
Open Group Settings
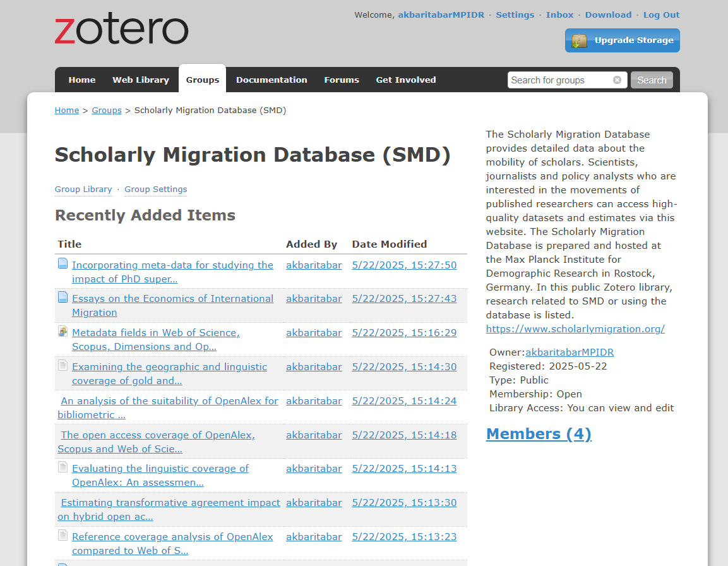pyautogui.click(x=155, y=190)
